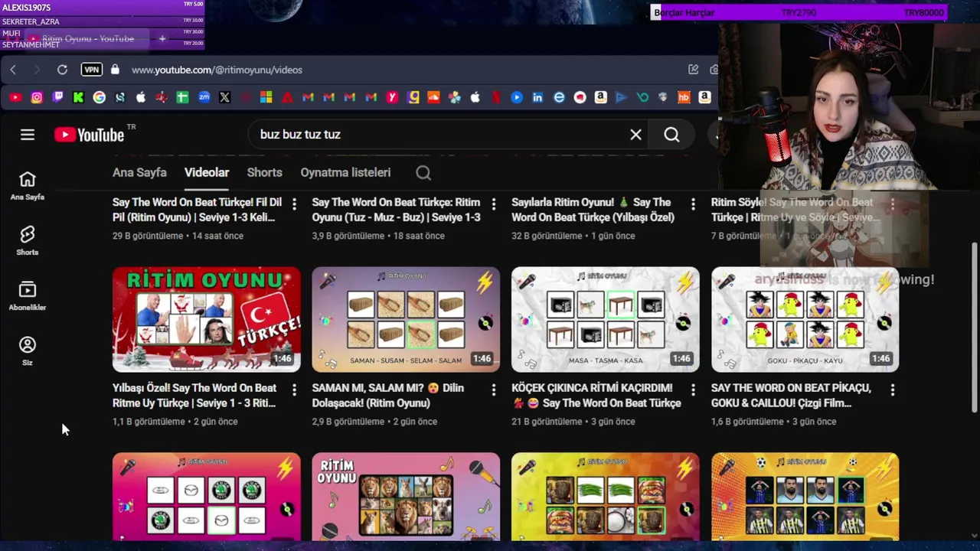Play the SAMAN - SUSAM - SELAM thumbnail
Image resolution: width=980 pixels, height=551 pixels.
pos(406,319)
